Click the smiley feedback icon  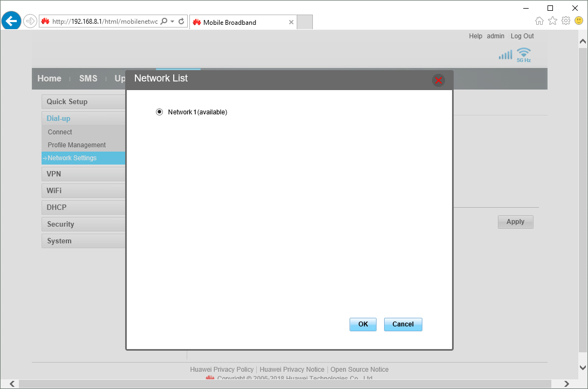578,20
